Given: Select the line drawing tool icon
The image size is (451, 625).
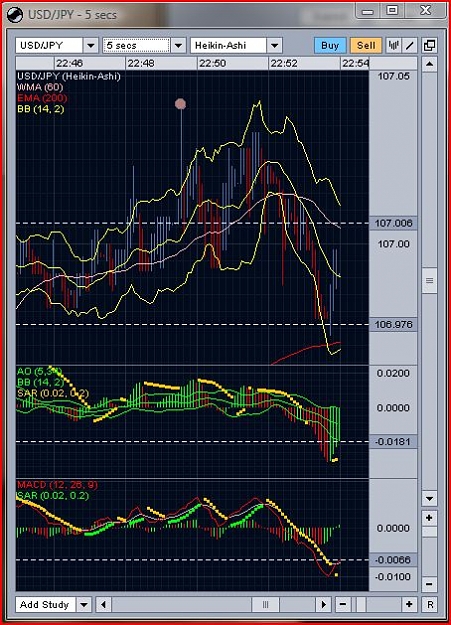Looking at the screenshot, I should [410, 45].
